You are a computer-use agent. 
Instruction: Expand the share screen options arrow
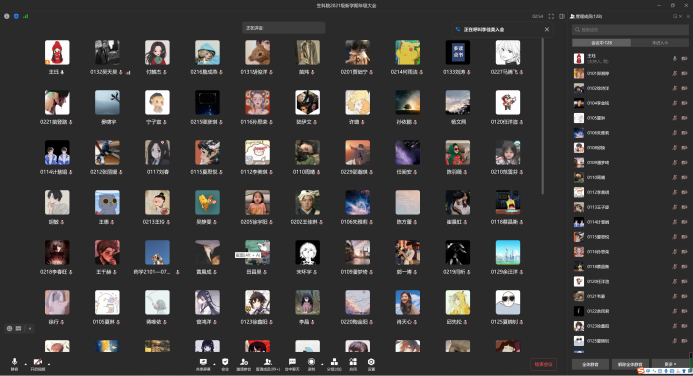click(214, 364)
